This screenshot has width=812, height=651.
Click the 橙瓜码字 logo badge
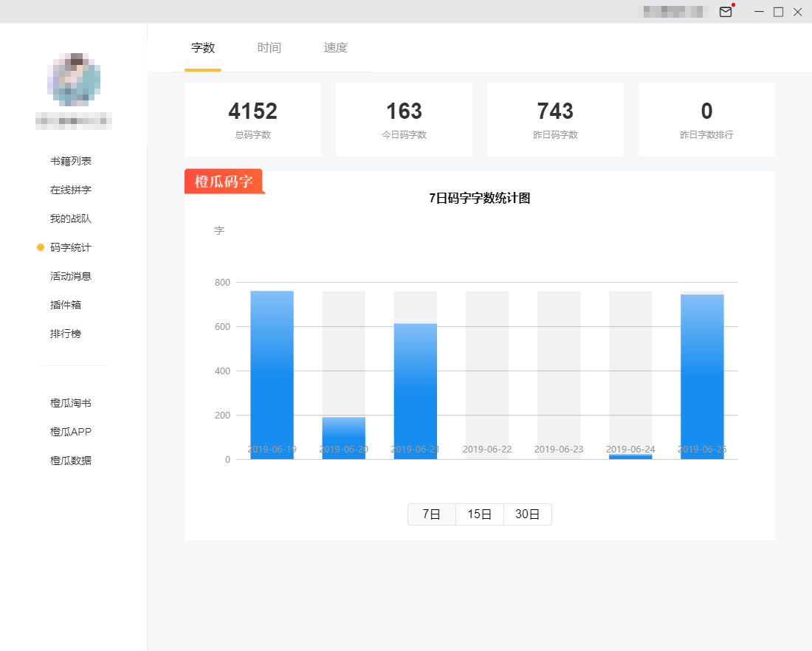(224, 182)
